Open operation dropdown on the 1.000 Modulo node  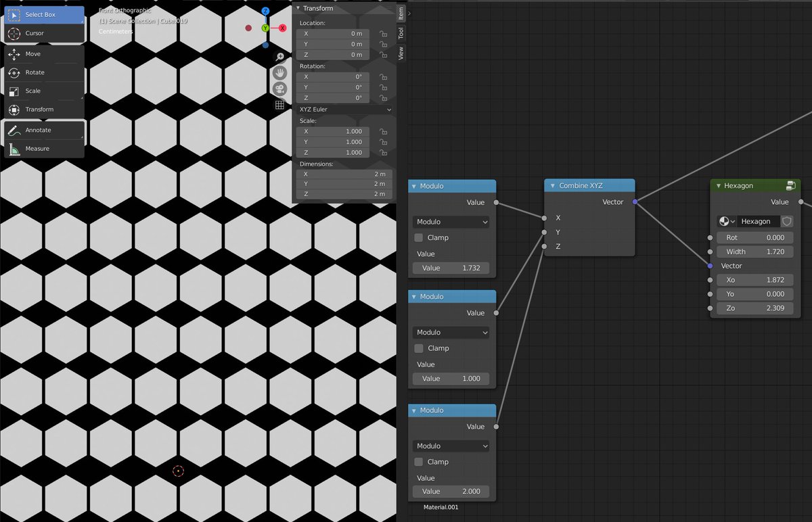pyautogui.click(x=451, y=333)
